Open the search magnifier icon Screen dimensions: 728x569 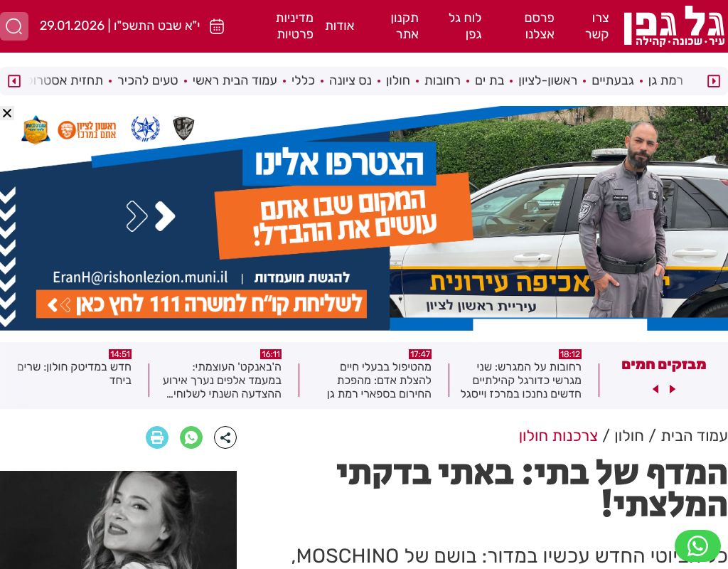point(14,26)
